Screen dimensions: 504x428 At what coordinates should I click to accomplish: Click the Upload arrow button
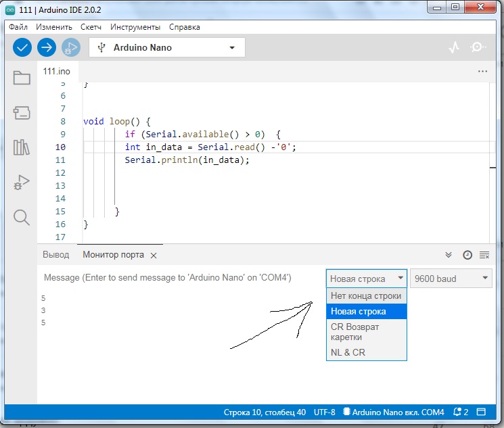point(47,47)
